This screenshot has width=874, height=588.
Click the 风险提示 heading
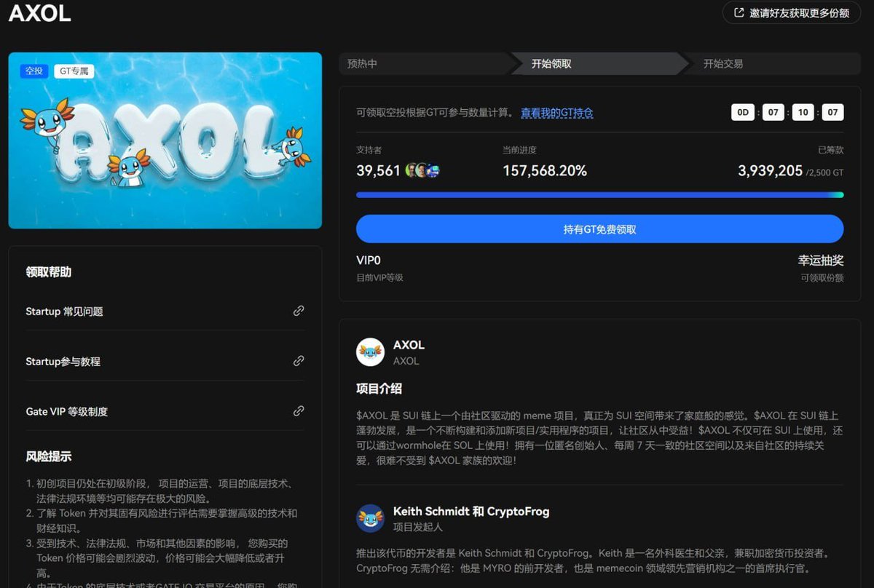[x=49, y=457]
